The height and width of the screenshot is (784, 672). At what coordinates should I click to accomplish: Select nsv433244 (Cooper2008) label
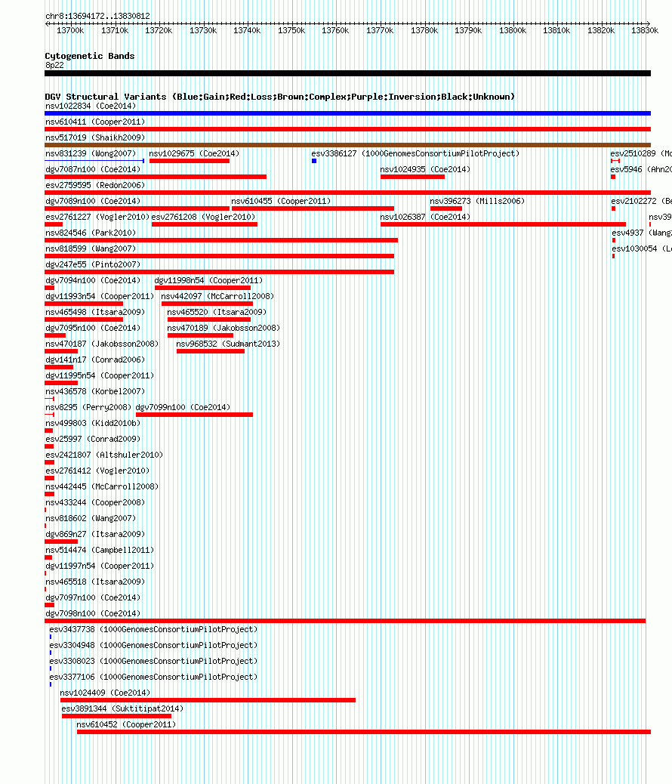[x=95, y=502]
